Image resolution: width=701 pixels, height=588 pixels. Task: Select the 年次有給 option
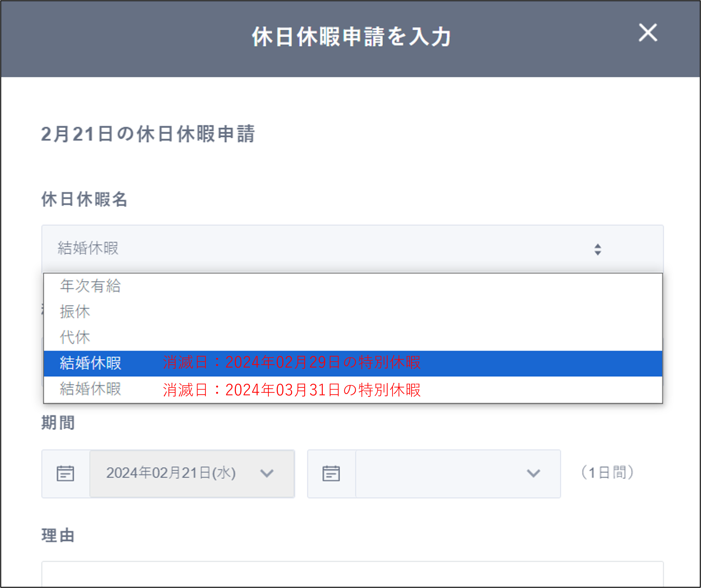[x=90, y=286]
